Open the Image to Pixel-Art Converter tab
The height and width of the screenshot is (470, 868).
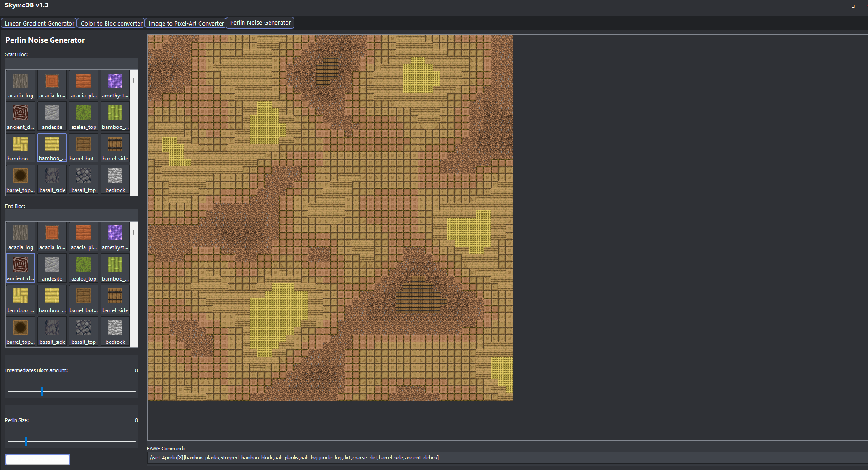[x=186, y=23]
